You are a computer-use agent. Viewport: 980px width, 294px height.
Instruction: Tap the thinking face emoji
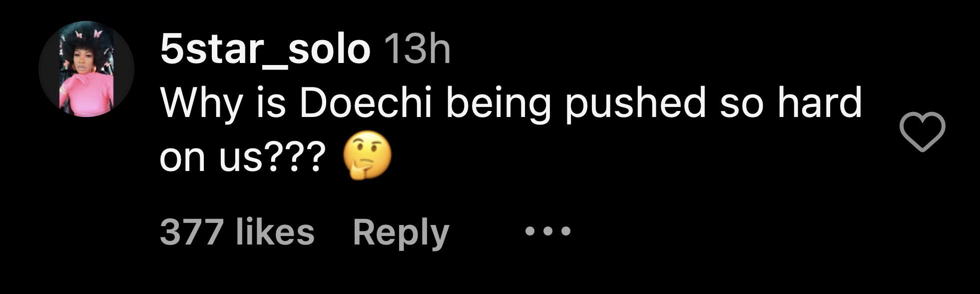coord(367,159)
